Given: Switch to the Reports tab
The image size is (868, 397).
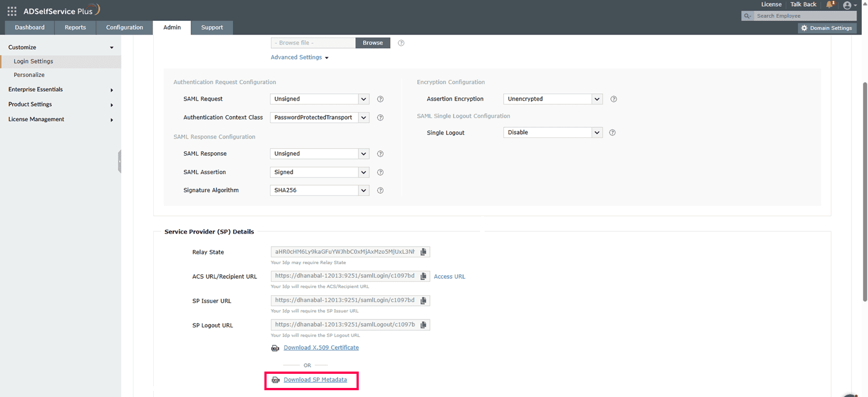Looking at the screenshot, I should coord(75,28).
